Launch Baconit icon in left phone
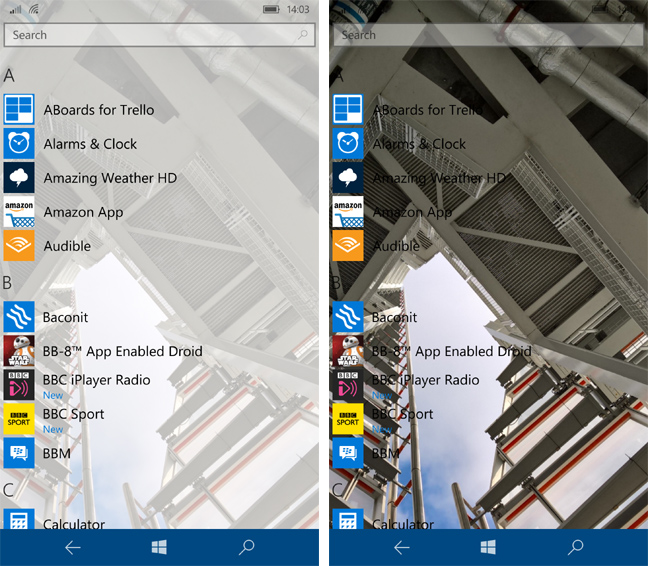 (19, 317)
